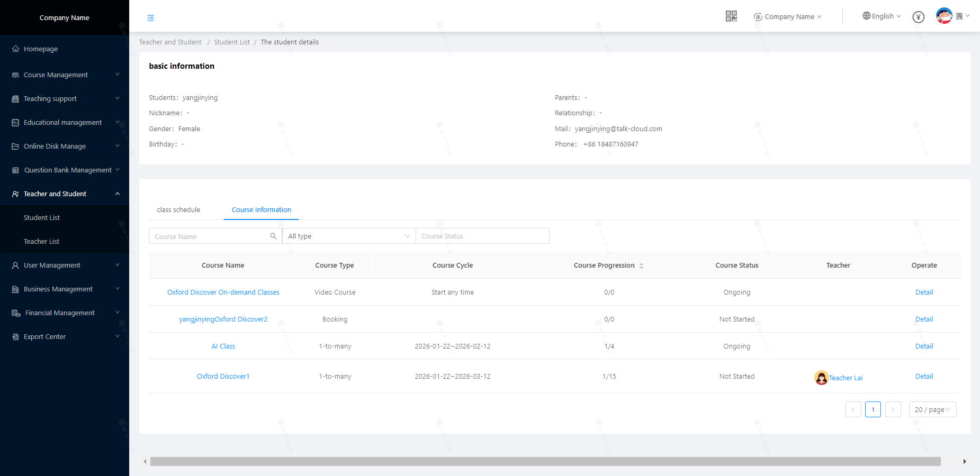Open the QR code icon in header
This screenshot has height=476, width=980.
731,16
